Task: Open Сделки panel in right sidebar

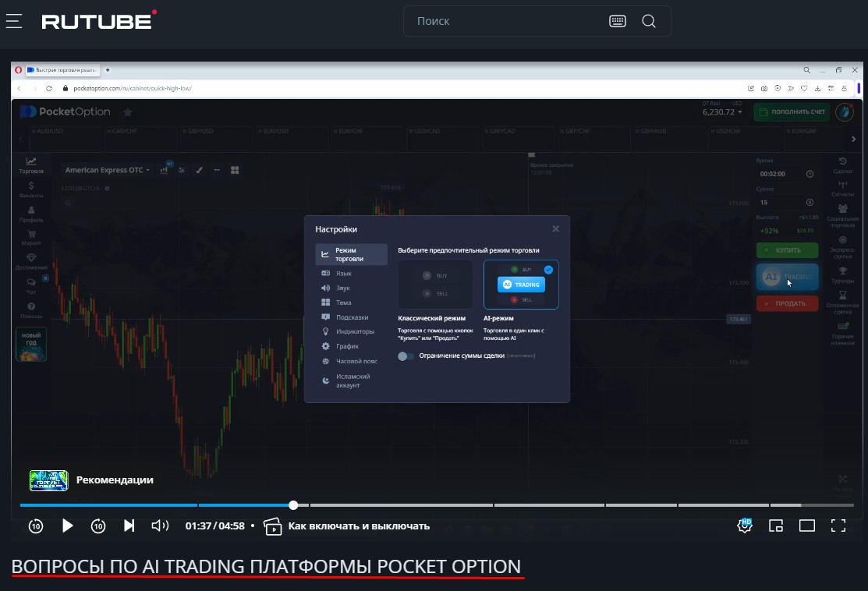Action: tap(842, 165)
